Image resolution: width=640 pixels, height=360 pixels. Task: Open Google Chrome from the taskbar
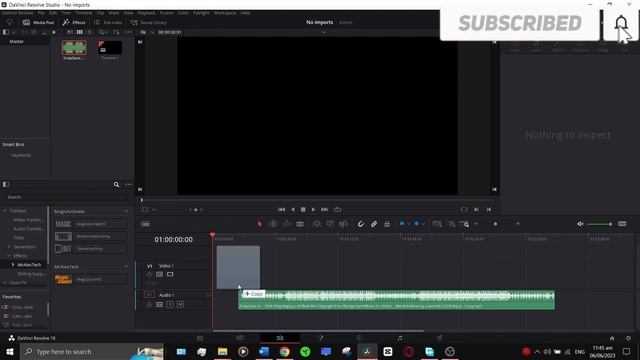pyautogui.click(x=284, y=351)
